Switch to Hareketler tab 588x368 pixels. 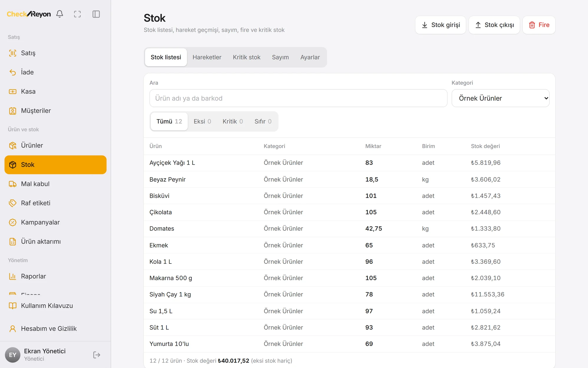(x=207, y=57)
